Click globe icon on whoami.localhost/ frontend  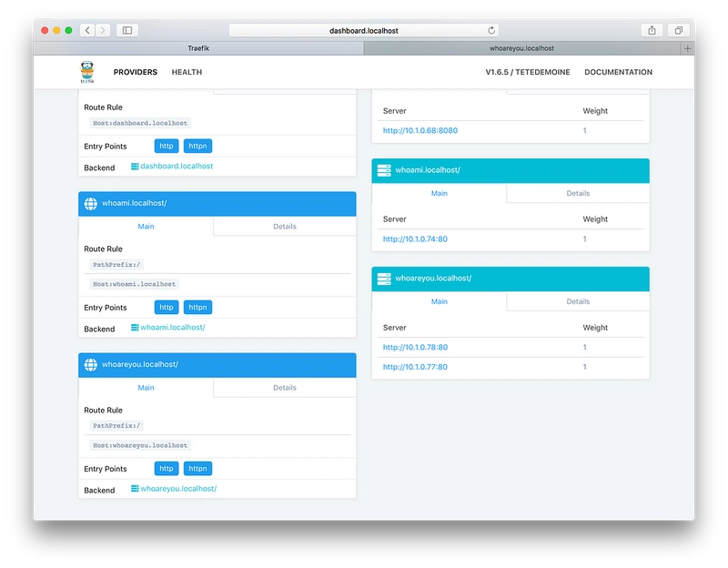90,203
